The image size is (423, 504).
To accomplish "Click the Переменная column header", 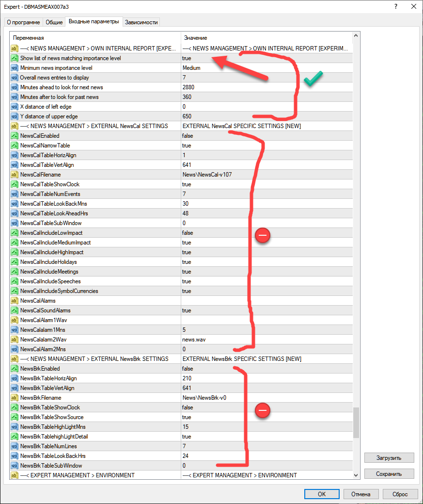I will coord(95,38).
